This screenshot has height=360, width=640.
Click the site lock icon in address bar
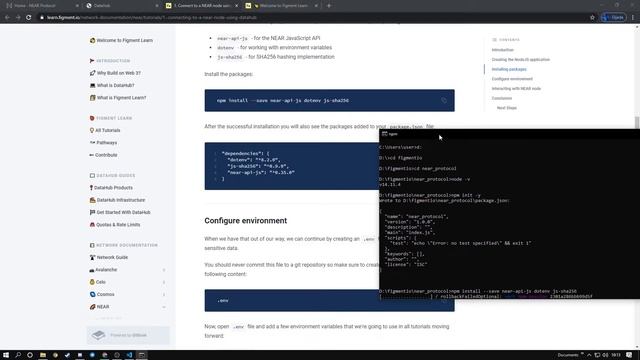coord(42,18)
